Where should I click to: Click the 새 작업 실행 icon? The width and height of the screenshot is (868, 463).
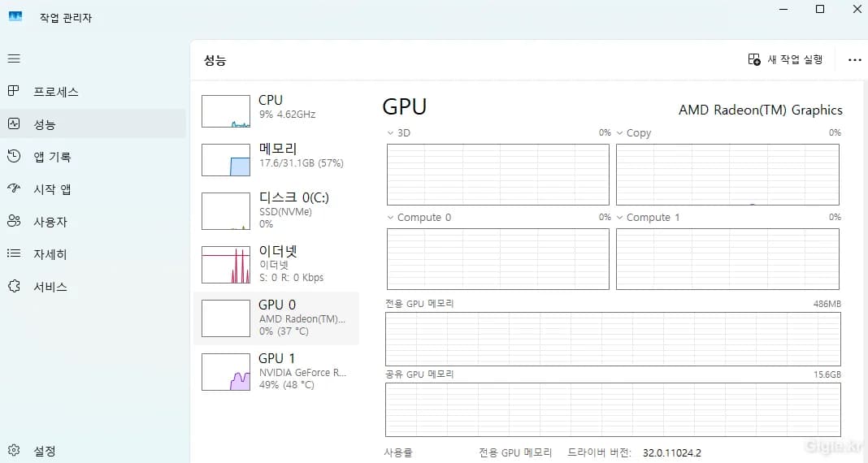click(754, 59)
